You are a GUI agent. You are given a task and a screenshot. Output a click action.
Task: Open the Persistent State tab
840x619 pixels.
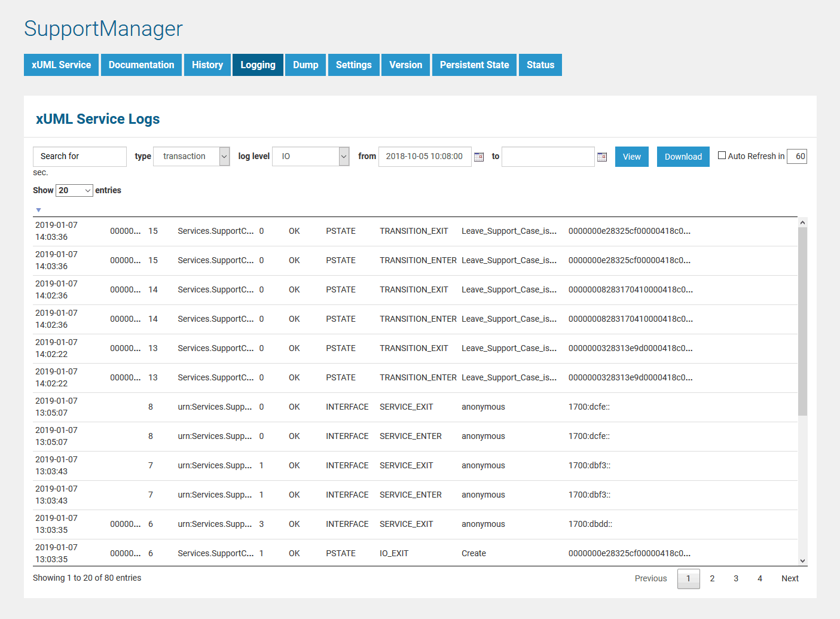(x=474, y=65)
